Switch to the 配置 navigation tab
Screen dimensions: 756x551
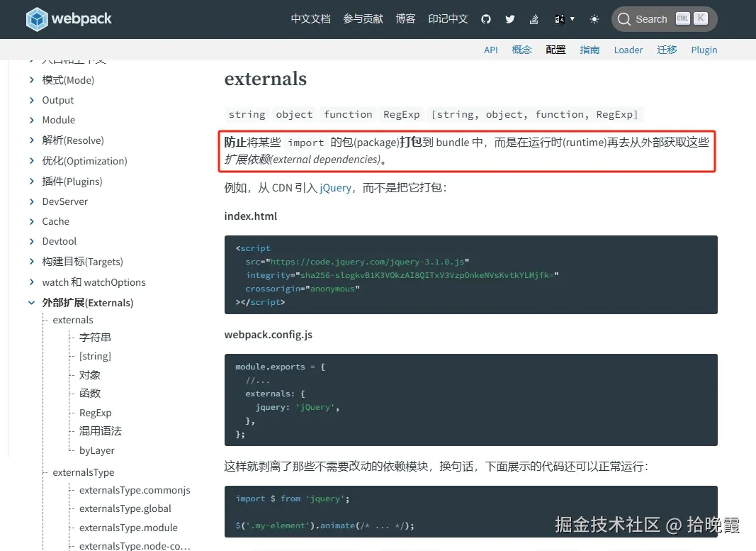click(x=555, y=50)
